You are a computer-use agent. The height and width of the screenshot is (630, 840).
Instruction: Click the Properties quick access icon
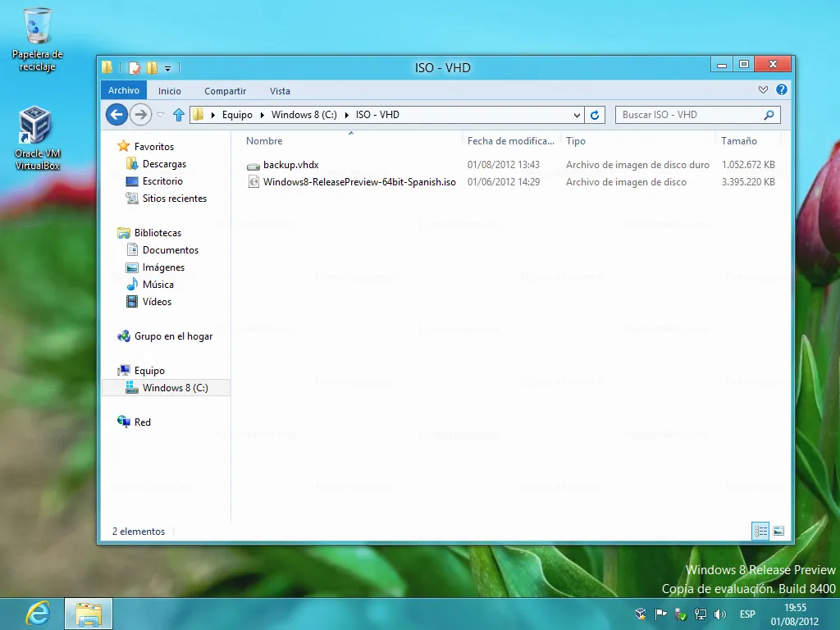pyautogui.click(x=135, y=68)
